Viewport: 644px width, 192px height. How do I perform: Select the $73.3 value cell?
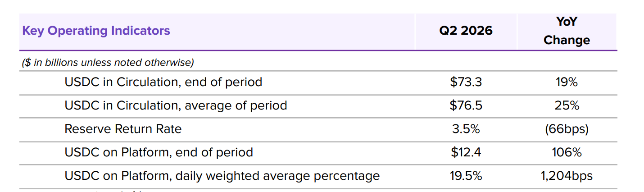[x=466, y=82]
